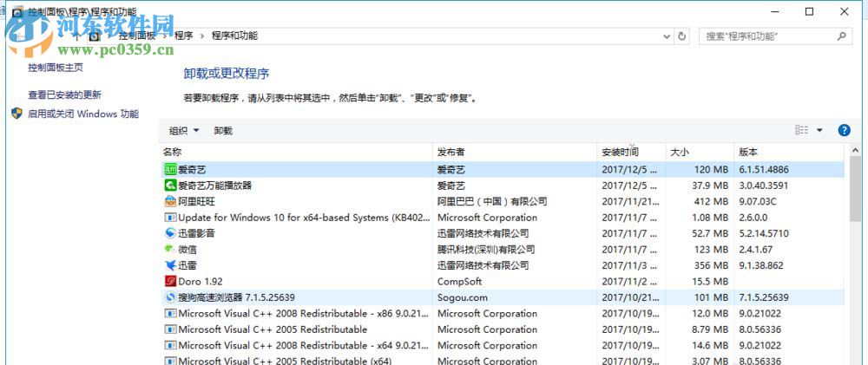Maximize the control panel window

[x=809, y=11]
